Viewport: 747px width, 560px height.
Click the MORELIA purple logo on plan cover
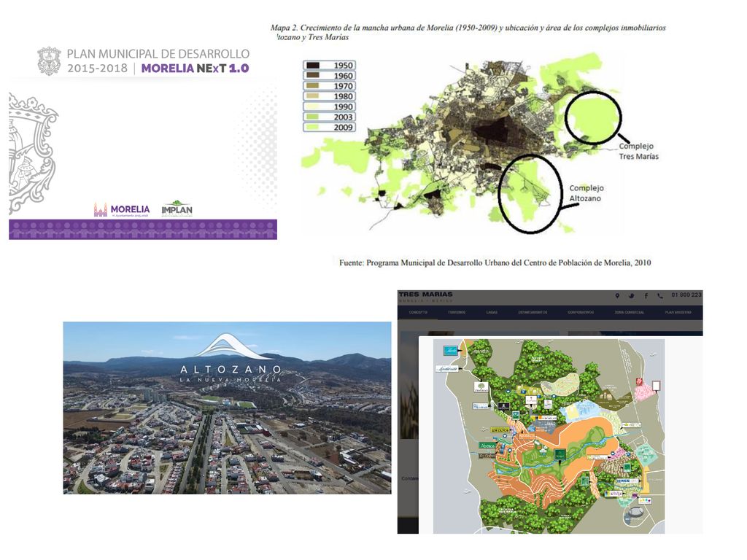[x=122, y=209]
